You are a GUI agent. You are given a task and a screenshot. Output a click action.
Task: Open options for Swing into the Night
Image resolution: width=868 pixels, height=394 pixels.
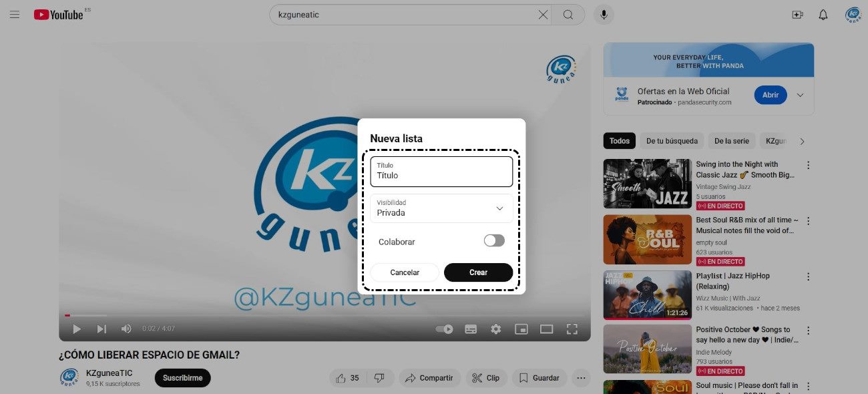[808, 165]
